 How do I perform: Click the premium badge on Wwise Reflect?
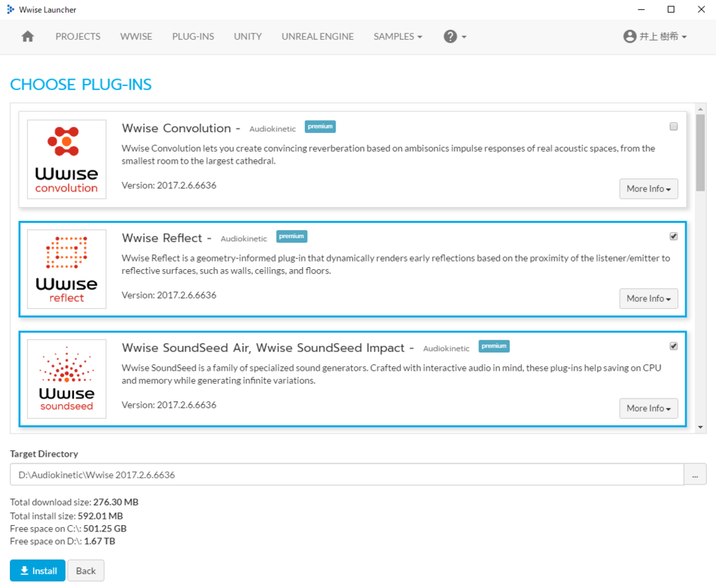292,236
